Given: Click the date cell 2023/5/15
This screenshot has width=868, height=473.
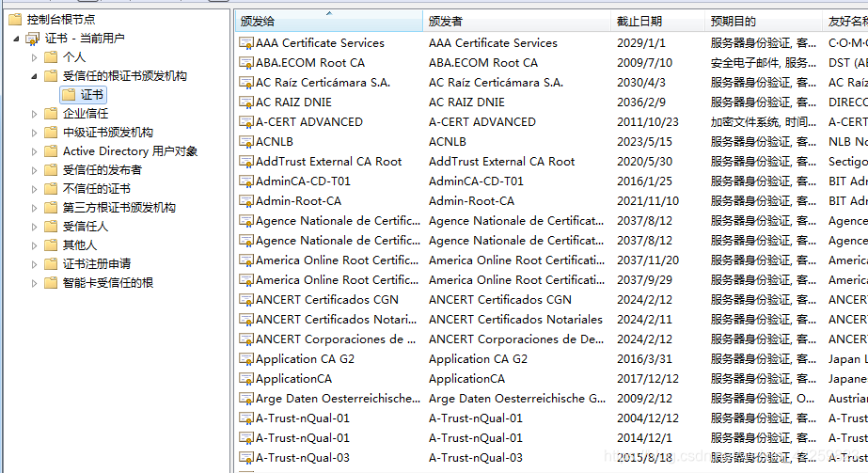Looking at the screenshot, I should click(x=644, y=142).
